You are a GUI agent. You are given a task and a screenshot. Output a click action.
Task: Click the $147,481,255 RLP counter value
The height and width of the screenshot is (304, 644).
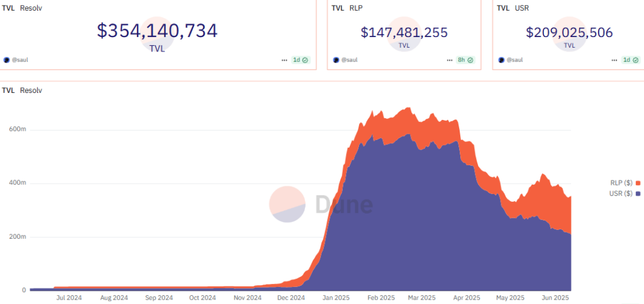404,33
